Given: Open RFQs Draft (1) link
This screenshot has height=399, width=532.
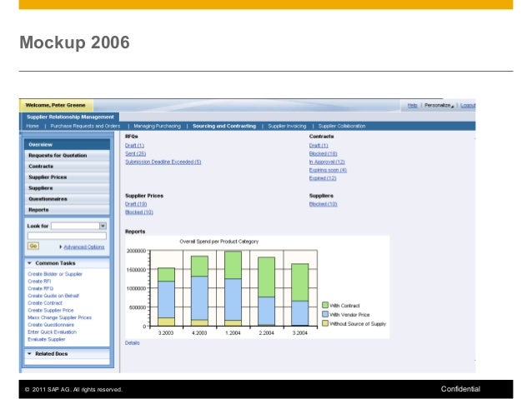Looking at the screenshot, I should click(134, 146).
